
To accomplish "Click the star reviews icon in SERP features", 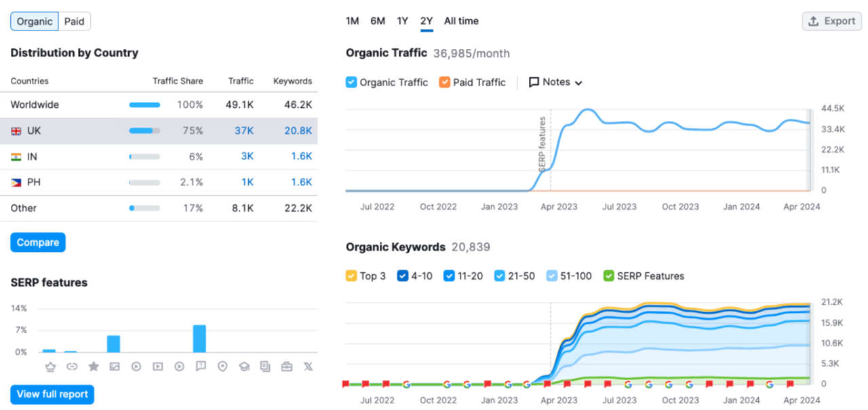I will pos(93,367).
